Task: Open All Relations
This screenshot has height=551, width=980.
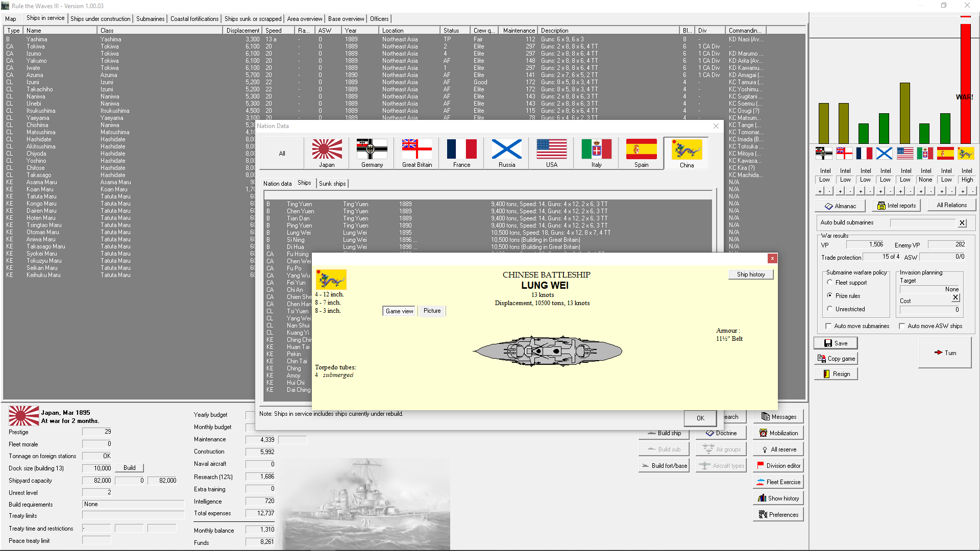Action: coord(951,205)
